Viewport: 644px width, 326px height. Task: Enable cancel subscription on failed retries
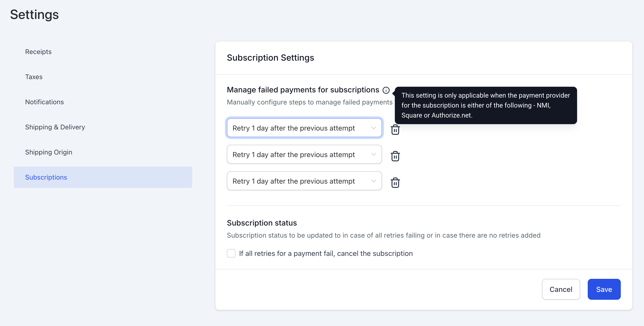231,253
